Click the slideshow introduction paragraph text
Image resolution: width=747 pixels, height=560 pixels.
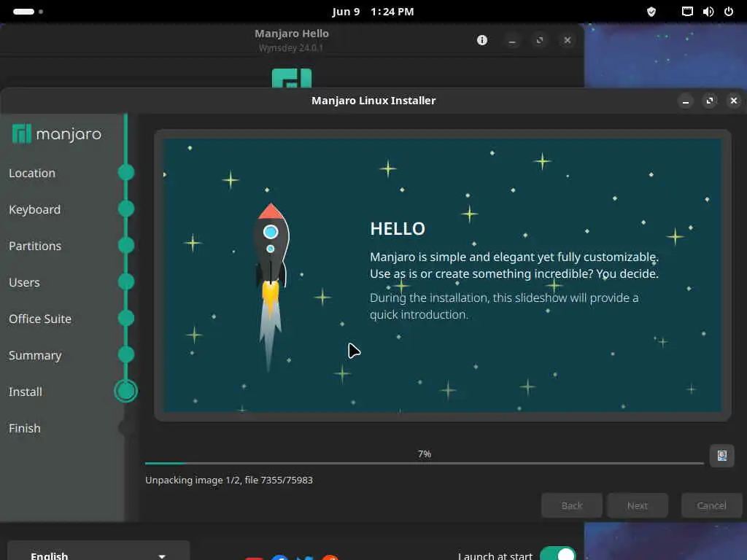[504, 306]
